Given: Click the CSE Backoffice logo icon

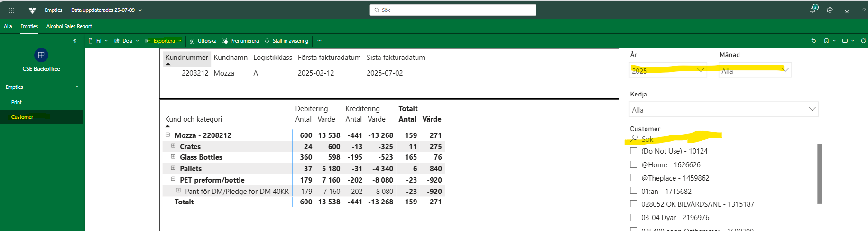Looking at the screenshot, I should pos(41,55).
